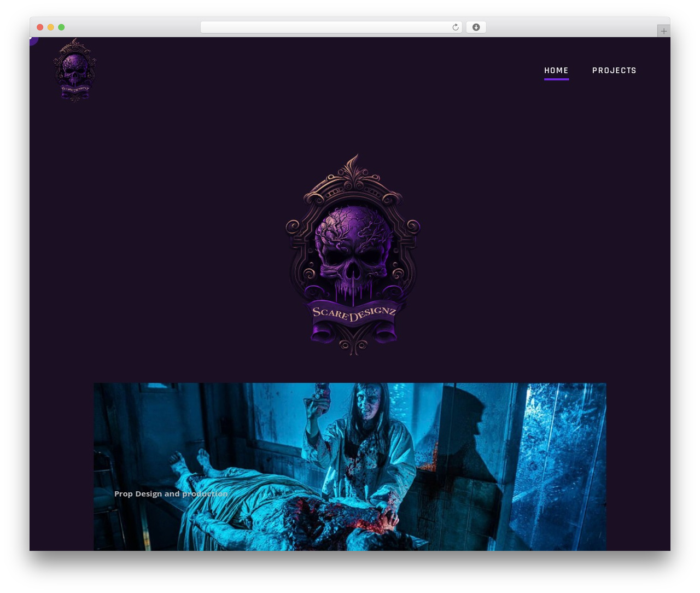
Task: Click the ScareDesignz skull logo in header
Action: [75, 70]
